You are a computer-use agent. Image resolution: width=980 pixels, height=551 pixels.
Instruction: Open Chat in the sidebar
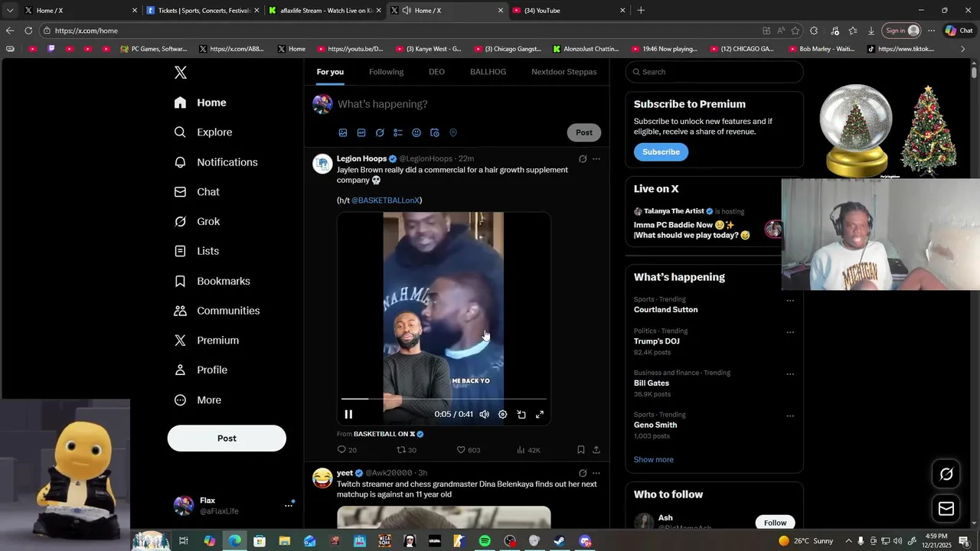[197, 192]
